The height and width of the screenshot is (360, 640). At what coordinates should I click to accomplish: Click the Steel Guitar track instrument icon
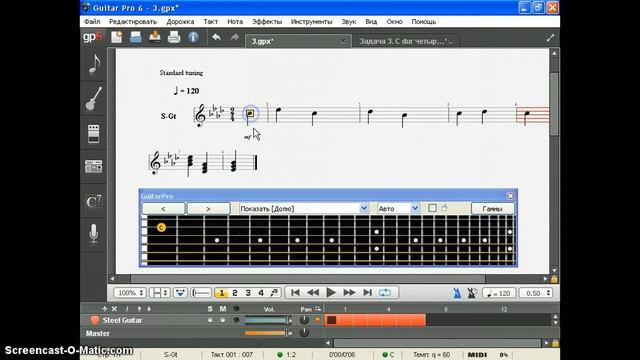pyautogui.click(x=95, y=320)
